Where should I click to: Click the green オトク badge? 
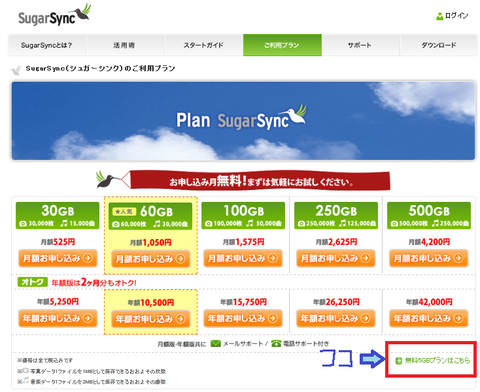32,282
